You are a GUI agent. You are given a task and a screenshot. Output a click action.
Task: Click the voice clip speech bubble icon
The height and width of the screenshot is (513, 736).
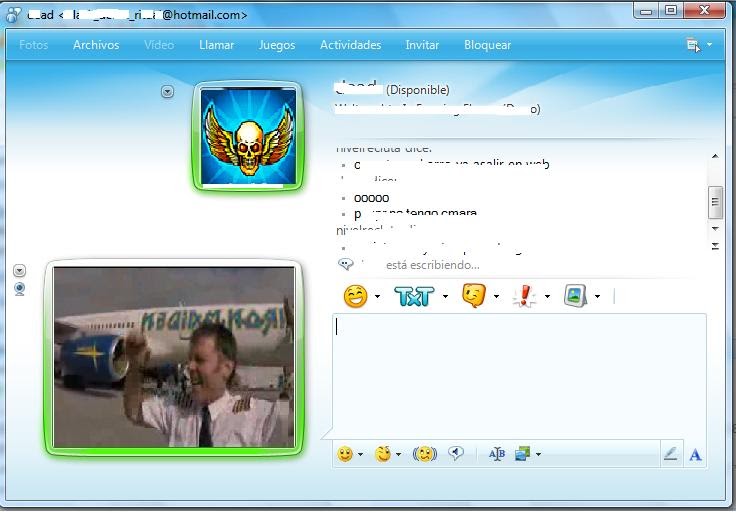coord(455,453)
